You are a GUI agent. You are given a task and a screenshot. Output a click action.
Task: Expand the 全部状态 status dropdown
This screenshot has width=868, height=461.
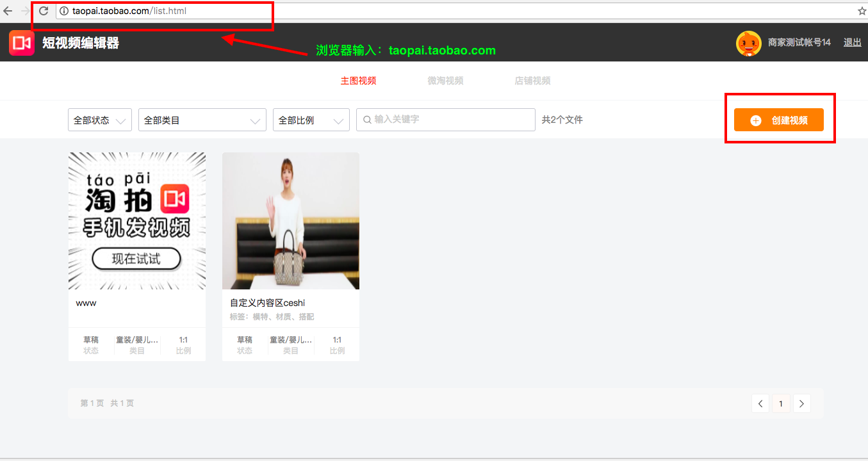click(100, 120)
